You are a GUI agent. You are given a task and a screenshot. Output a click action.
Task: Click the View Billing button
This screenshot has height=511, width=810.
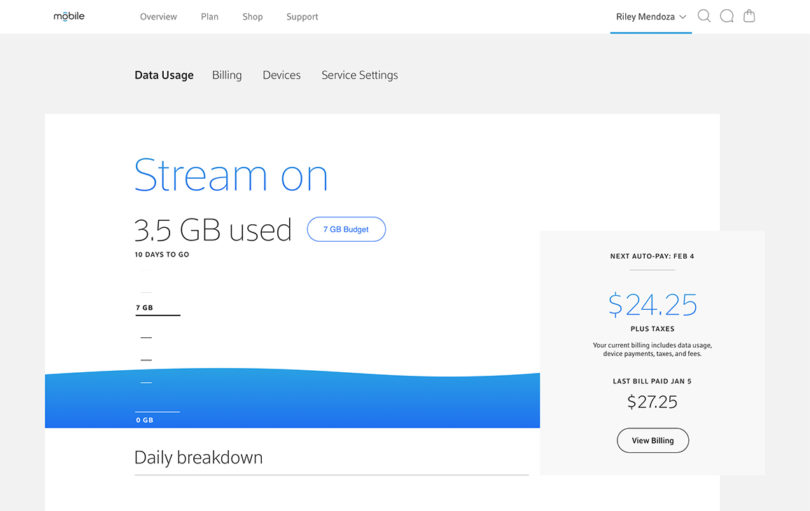652,440
